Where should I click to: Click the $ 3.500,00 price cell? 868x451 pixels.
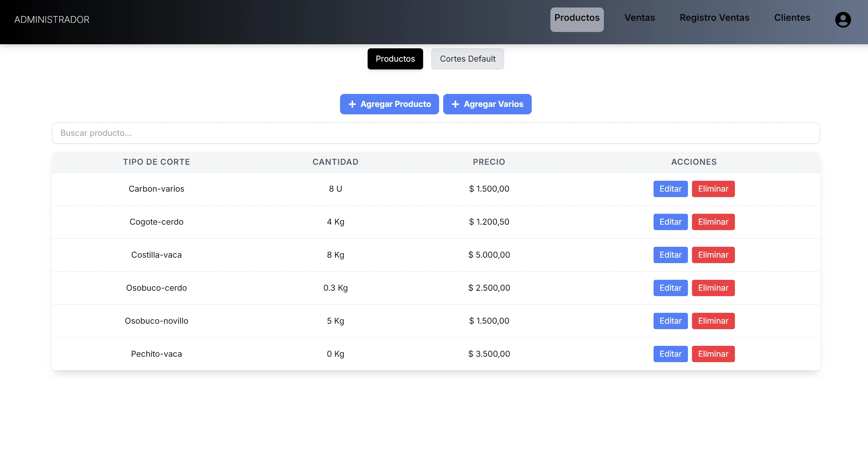(489, 354)
